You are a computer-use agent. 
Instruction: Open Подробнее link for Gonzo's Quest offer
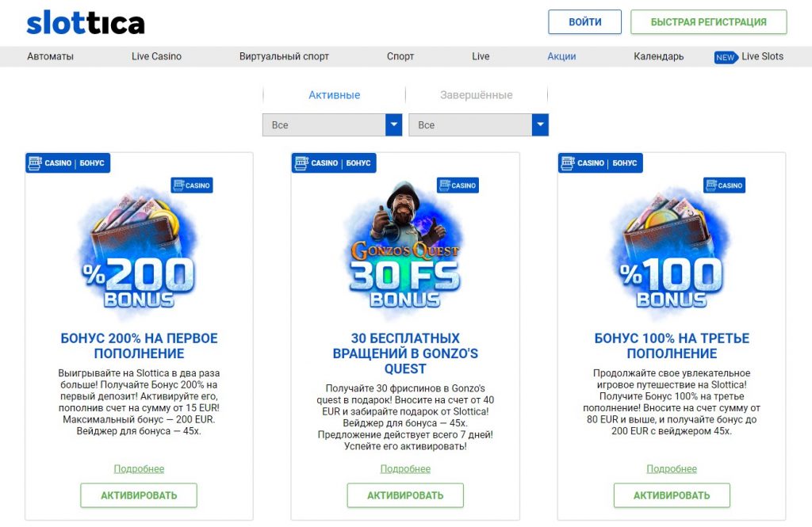point(405,469)
